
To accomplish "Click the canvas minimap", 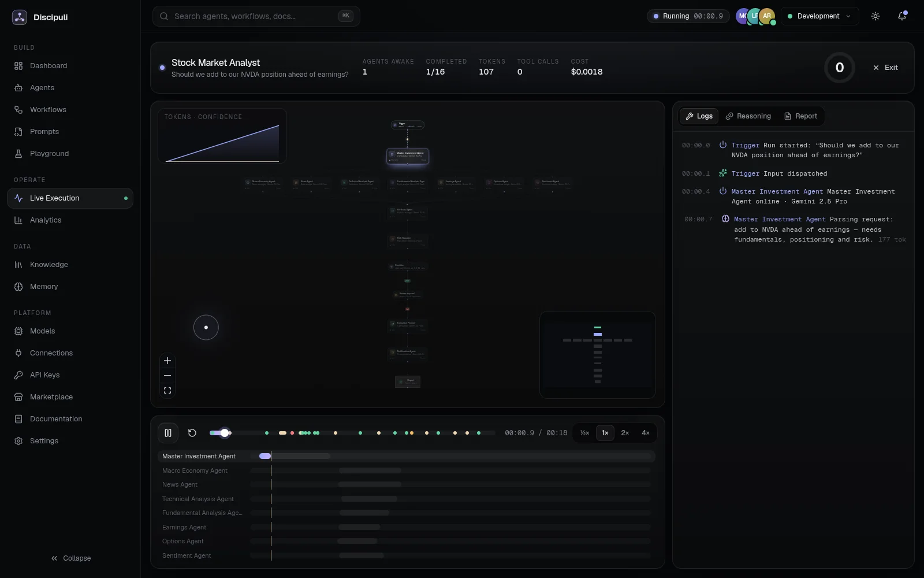I will (597, 355).
